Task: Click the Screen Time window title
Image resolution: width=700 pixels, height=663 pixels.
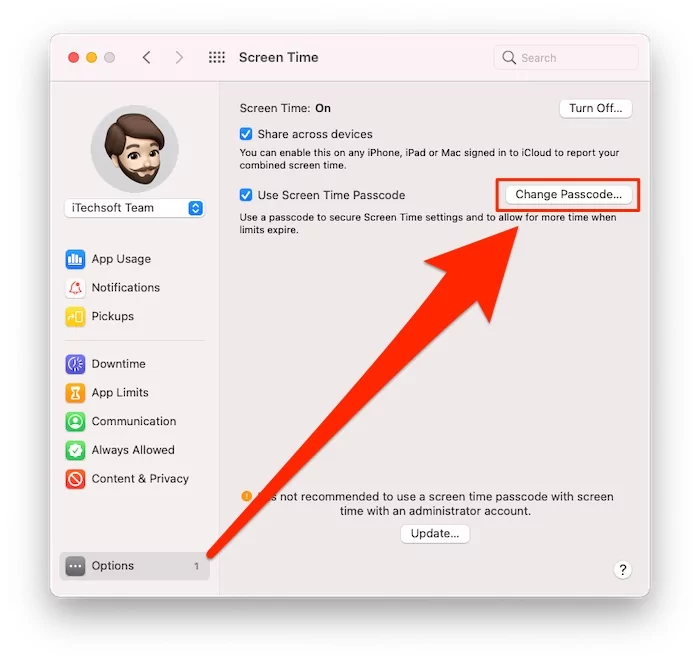Action: (x=279, y=58)
